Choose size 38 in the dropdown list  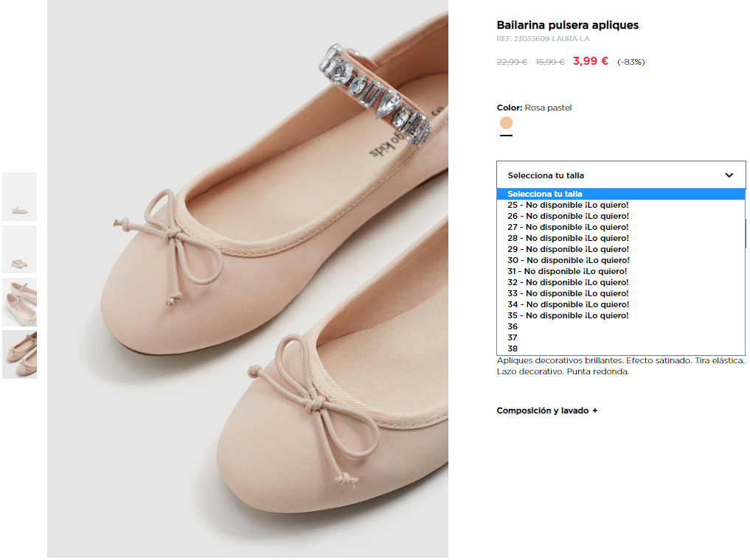point(513,349)
